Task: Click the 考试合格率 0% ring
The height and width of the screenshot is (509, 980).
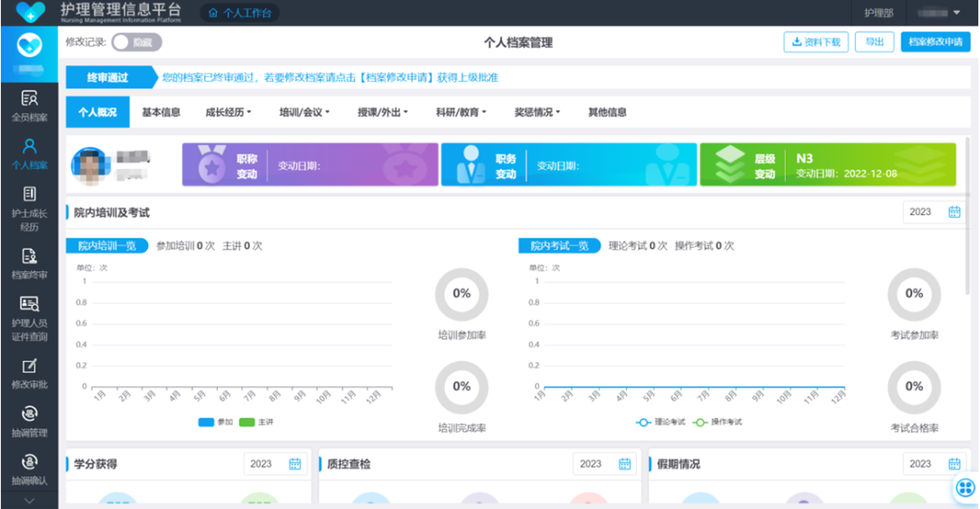Action: [914, 387]
